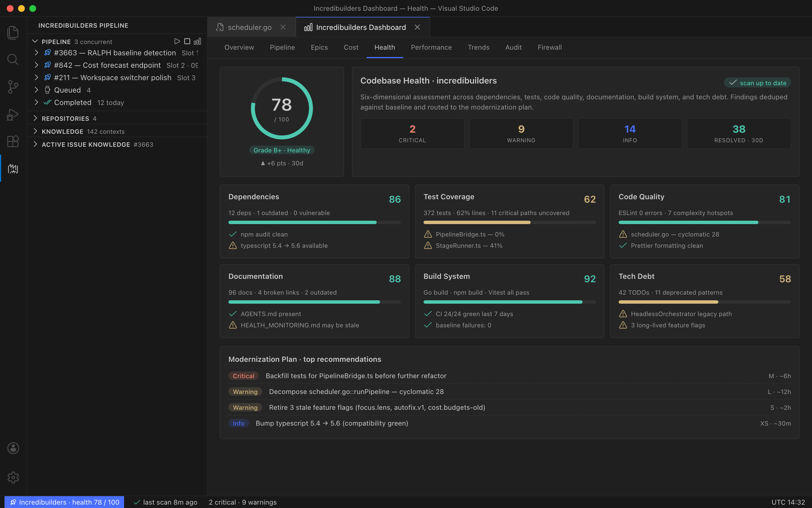
Task: Click warning icon beside PipelineBridge.ts — 0%
Action: pos(428,234)
